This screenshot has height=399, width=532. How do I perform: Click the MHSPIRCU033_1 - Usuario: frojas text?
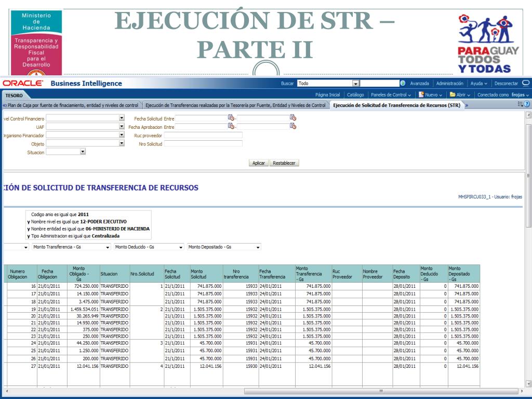click(x=490, y=196)
